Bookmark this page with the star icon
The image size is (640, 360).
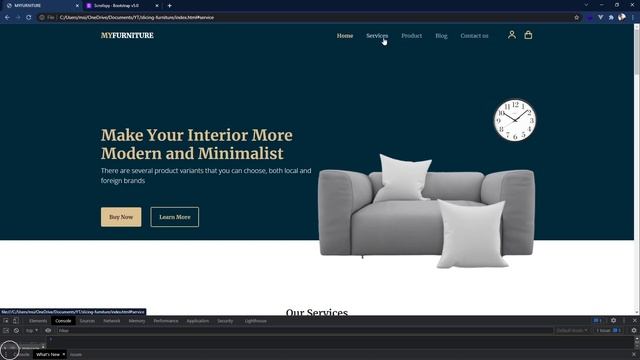(576, 18)
